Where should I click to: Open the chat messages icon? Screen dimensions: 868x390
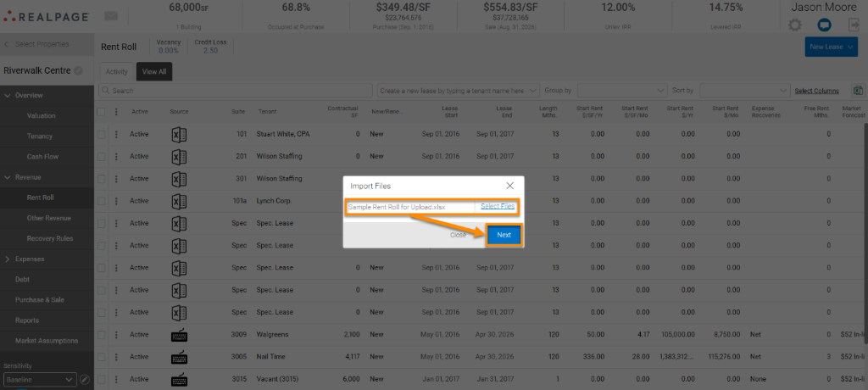coord(824,25)
